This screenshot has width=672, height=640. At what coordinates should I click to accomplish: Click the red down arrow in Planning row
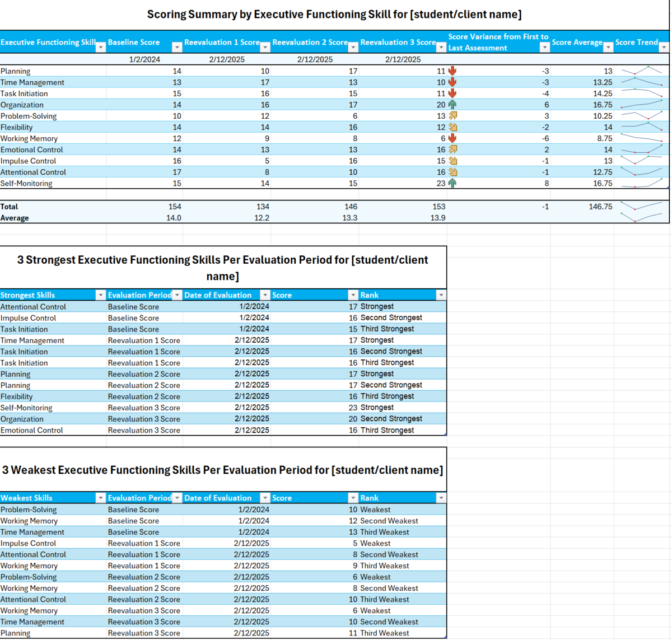[452, 71]
